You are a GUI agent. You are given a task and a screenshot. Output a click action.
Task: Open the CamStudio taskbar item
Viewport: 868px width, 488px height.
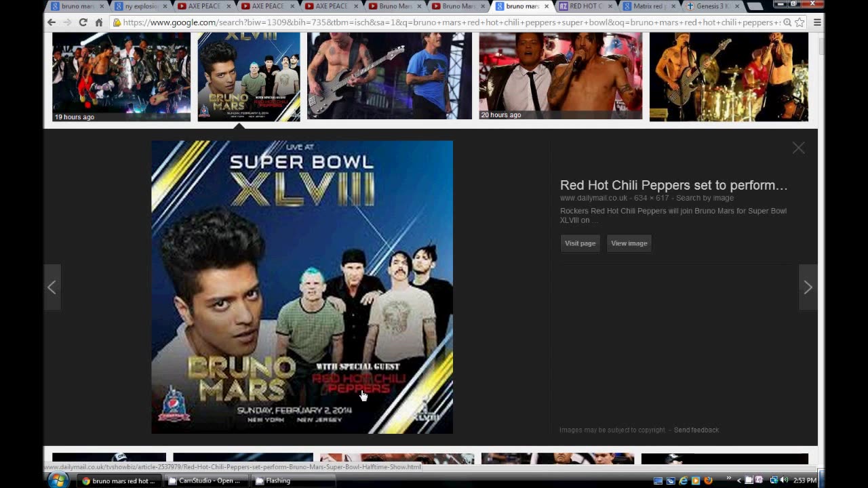pyautogui.click(x=205, y=481)
